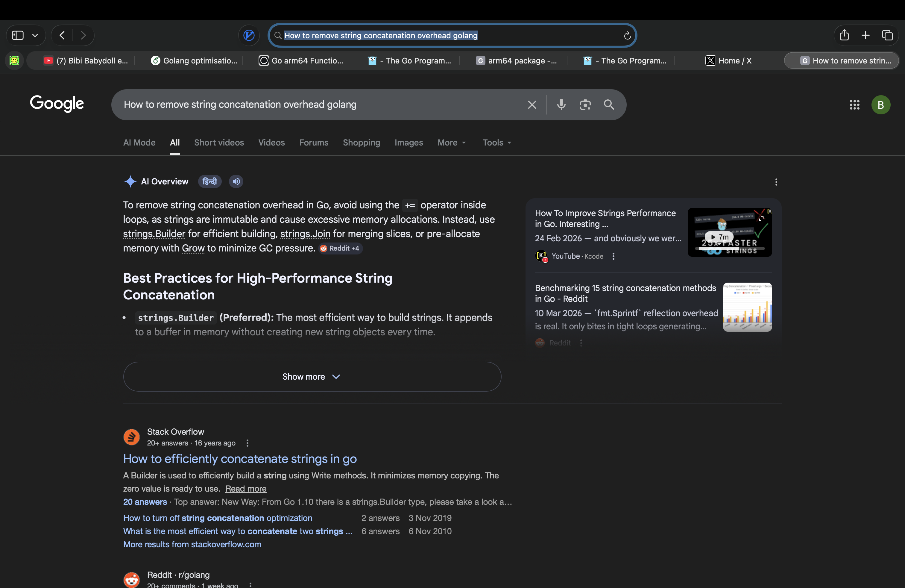Screen dimensions: 905x588
Task: Open the Google apps grid
Action: [x=854, y=104]
